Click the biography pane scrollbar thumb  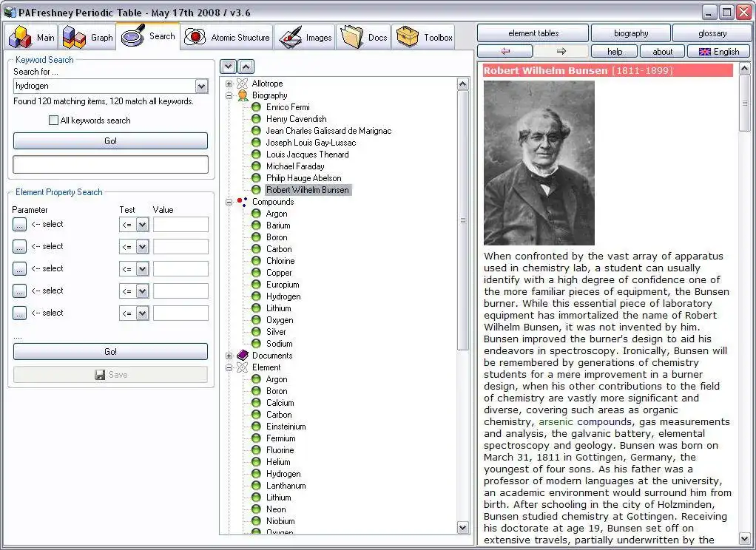pyautogui.click(x=745, y=103)
